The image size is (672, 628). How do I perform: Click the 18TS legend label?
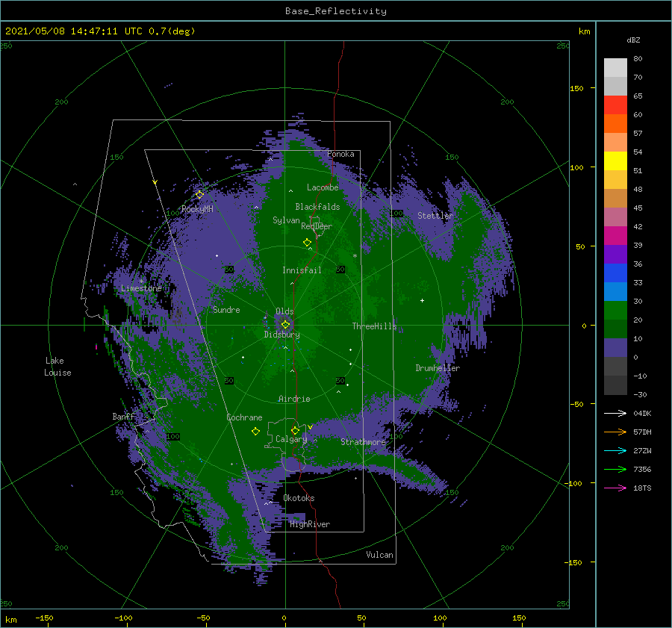click(x=642, y=488)
